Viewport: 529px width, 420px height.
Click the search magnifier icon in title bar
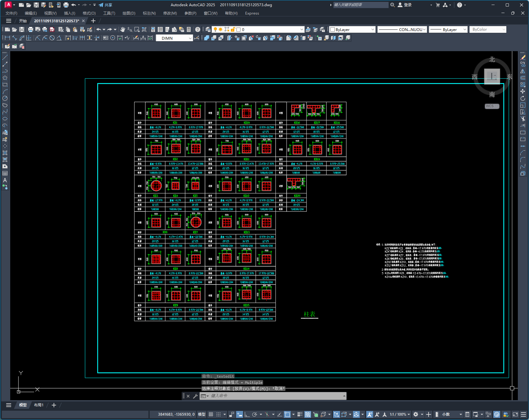point(393,5)
